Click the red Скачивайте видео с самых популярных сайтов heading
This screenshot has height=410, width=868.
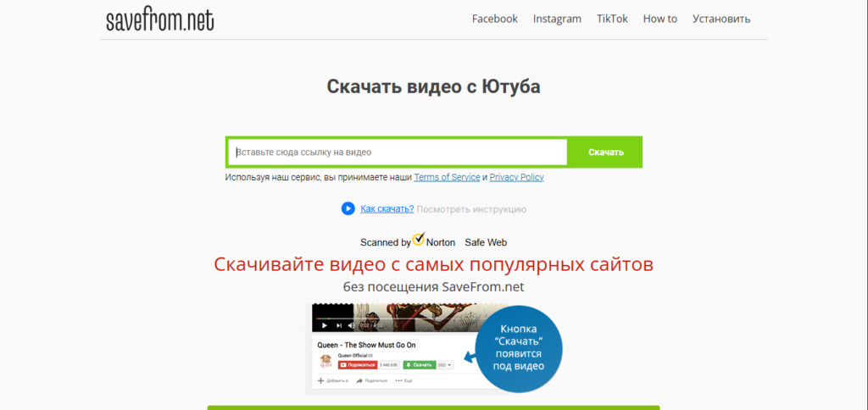click(433, 264)
